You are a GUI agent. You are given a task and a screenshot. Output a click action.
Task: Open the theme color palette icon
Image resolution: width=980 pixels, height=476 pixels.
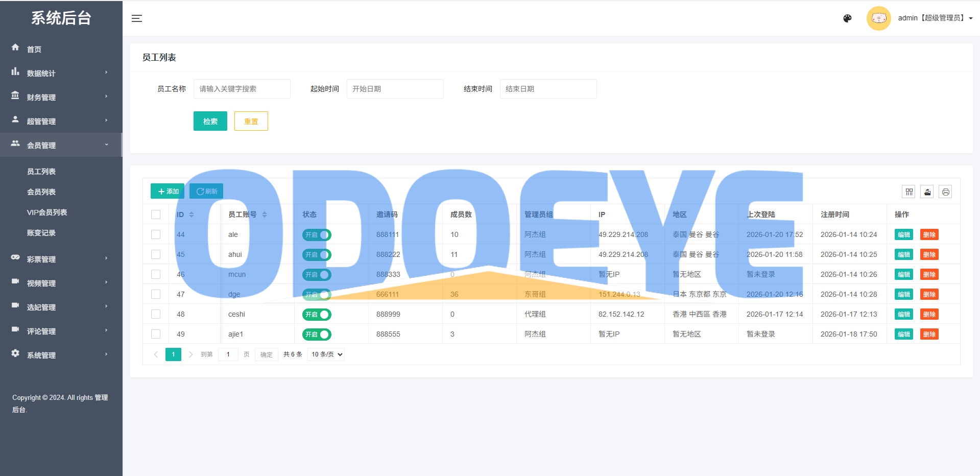point(847,18)
